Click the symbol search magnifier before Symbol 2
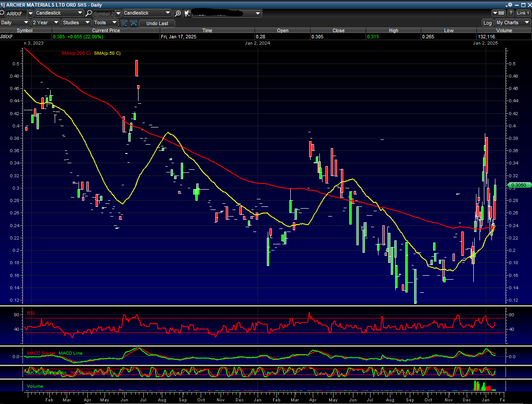532x404 pixels. pos(89,13)
